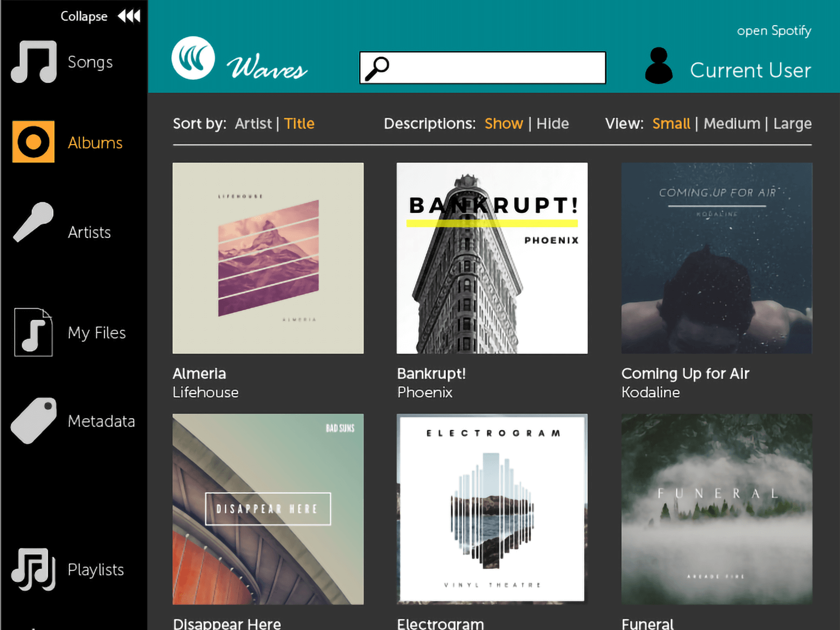Switch to the Songs tab

(90, 61)
